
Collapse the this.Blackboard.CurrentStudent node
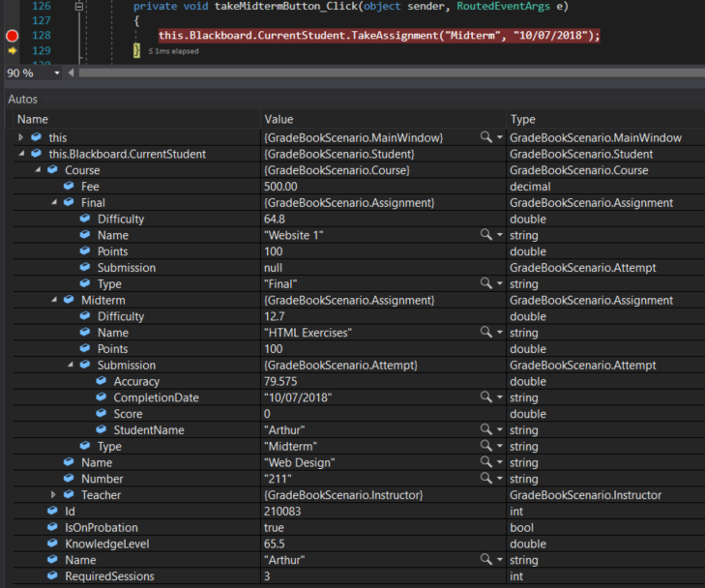tap(21, 154)
